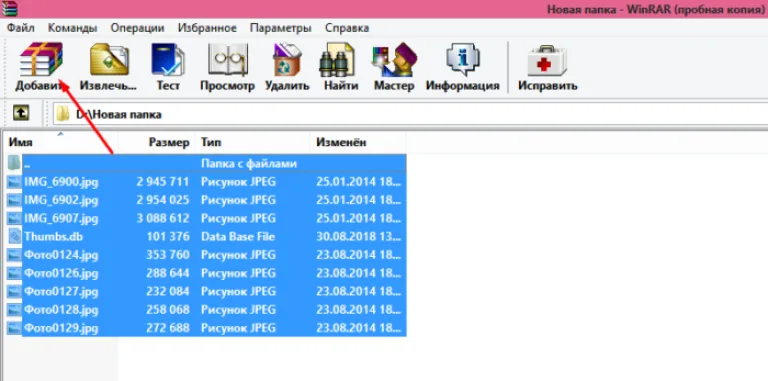768x381 pixels.
Task: Select file name IMG_6907.jpg
Action: coord(61,218)
